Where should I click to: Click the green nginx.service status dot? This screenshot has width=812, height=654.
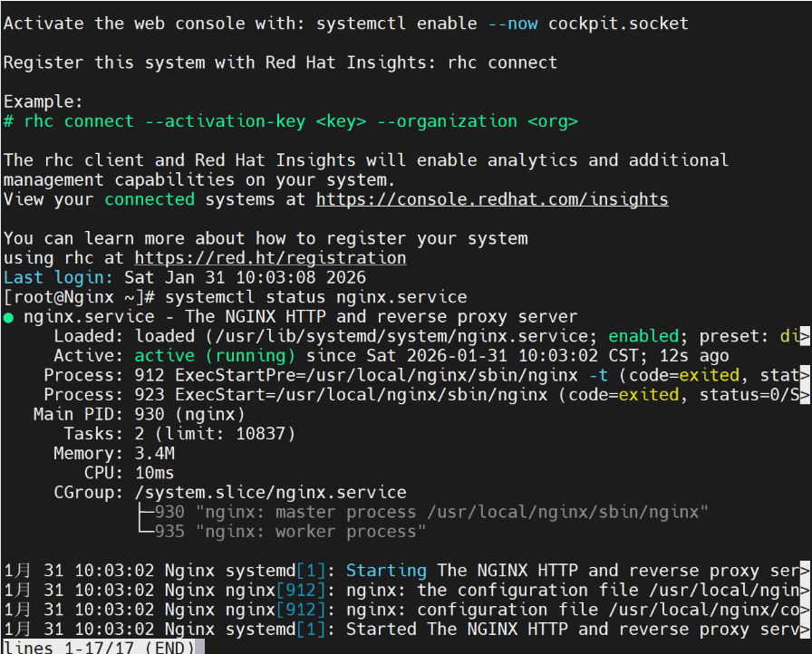[8, 318]
